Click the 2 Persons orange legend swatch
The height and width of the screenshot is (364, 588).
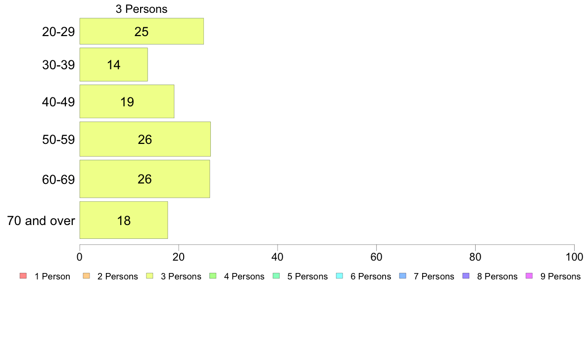(86, 276)
